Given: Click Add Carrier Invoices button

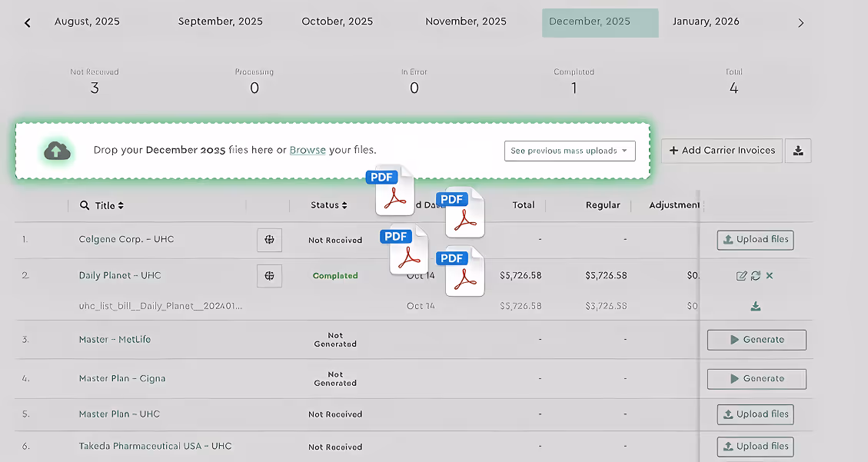Looking at the screenshot, I should click(722, 151).
